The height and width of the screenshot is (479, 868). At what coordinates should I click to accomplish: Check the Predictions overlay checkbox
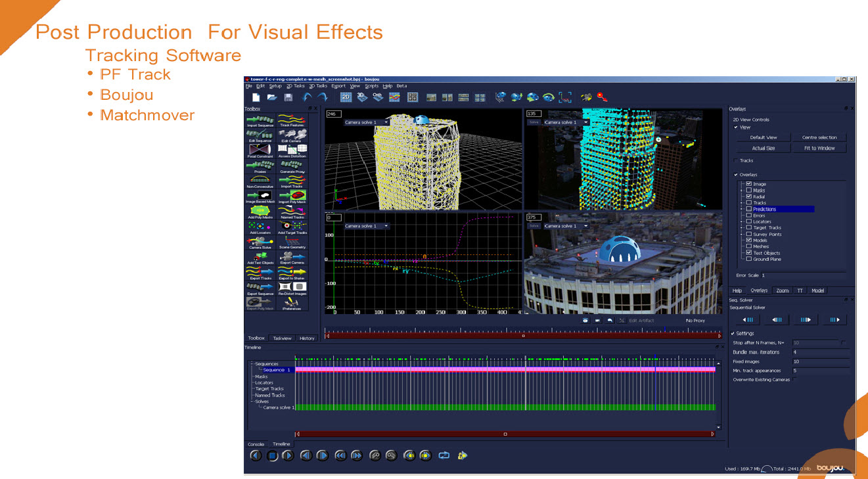tap(749, 209)
